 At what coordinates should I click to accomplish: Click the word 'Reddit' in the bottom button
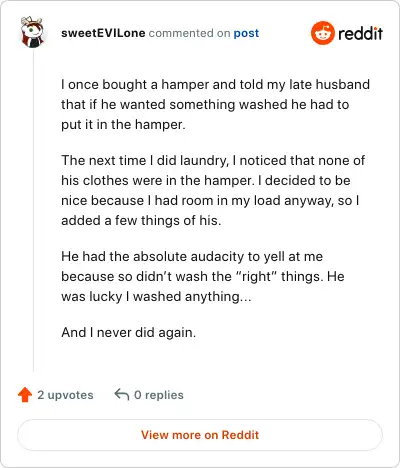click(x=240, y=435)
